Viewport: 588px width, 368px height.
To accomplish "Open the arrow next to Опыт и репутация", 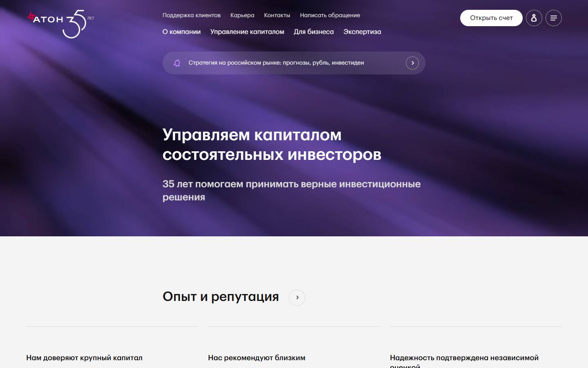I will coord(297,297).
